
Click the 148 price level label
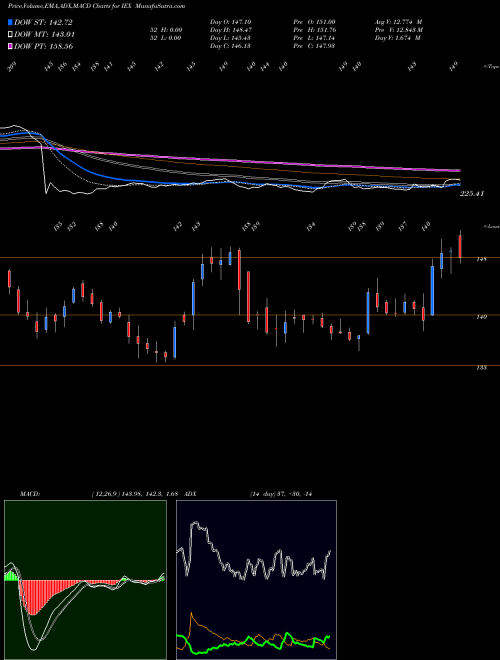(x=481, y=260)
